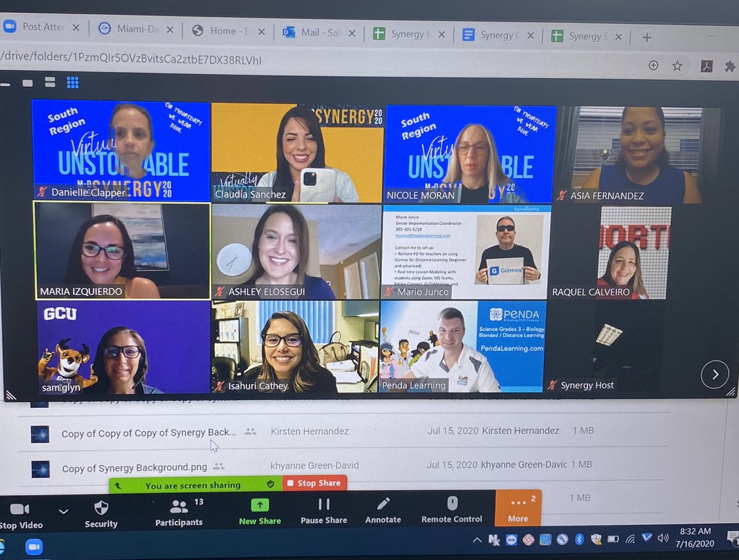
Task: Show hidden system tray icons
Action: click(x=477, y=540)
